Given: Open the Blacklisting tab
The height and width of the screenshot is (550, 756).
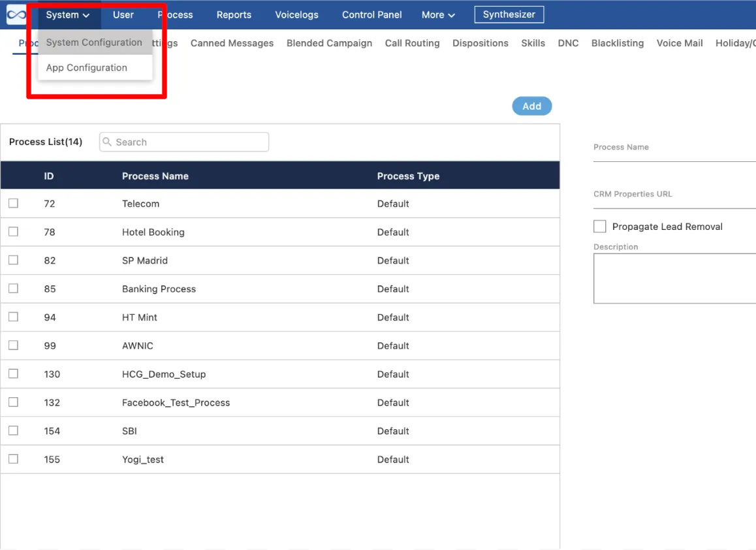Looking at the screenshot, I should pyautogui.click(x=618, y=43).
